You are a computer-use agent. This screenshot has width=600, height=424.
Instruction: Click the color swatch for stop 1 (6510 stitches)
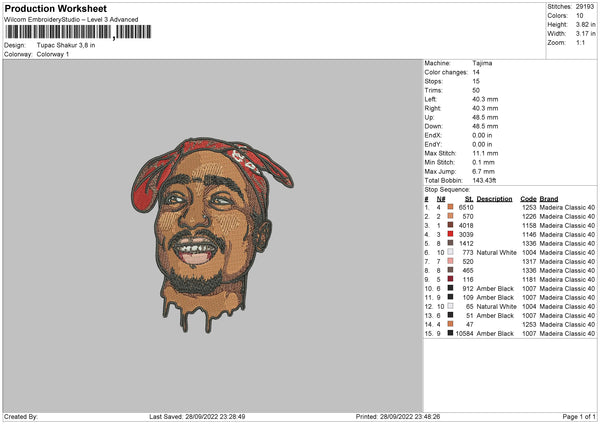pyautogui.click(x=450, y=207)
